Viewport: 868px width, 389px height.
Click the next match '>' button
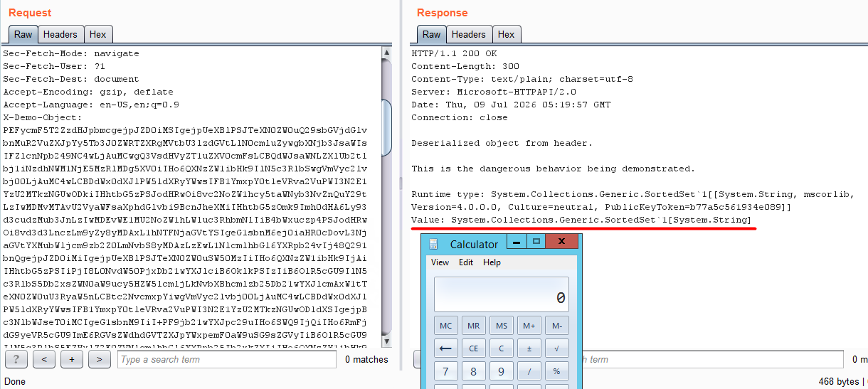click(x=99, y=359)
